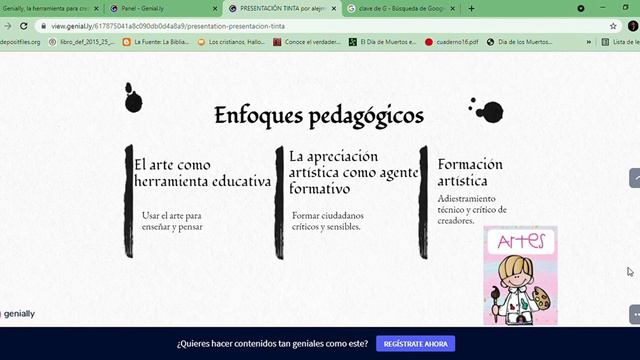640x360 pixels.
Task: Open a new browser tab
Action: (471, 8)
